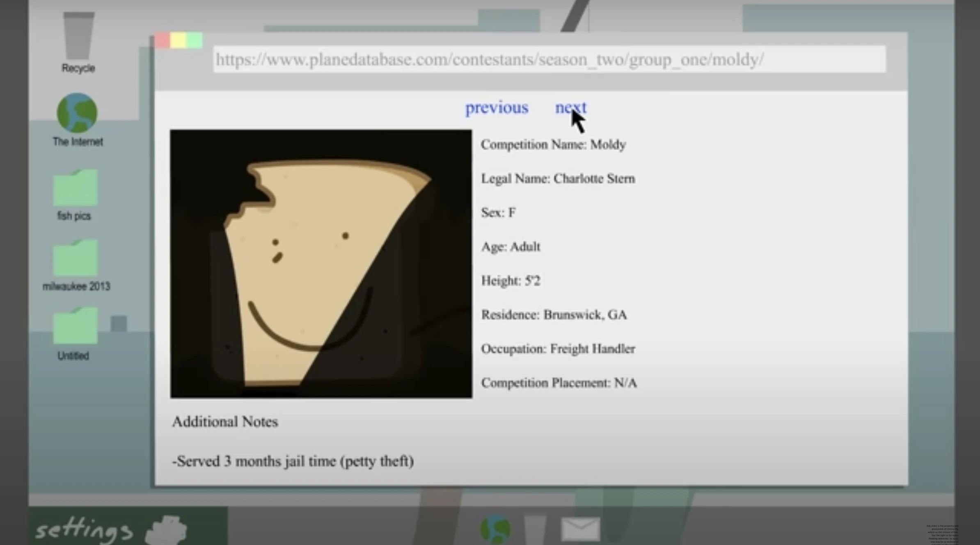Open the fish pics folder
The width and height of the screenshot is (980, 545).
pyautogui.click(x=75, y=188)
